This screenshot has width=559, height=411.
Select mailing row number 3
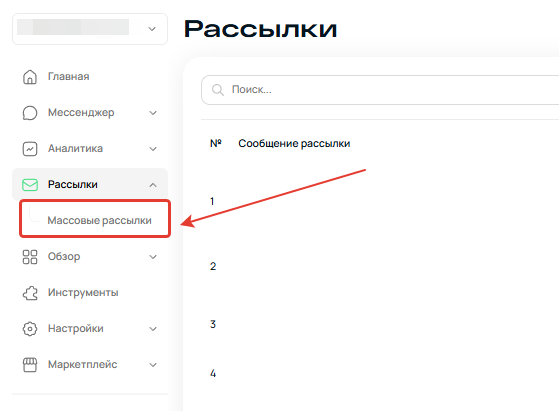tap(213, 324)
